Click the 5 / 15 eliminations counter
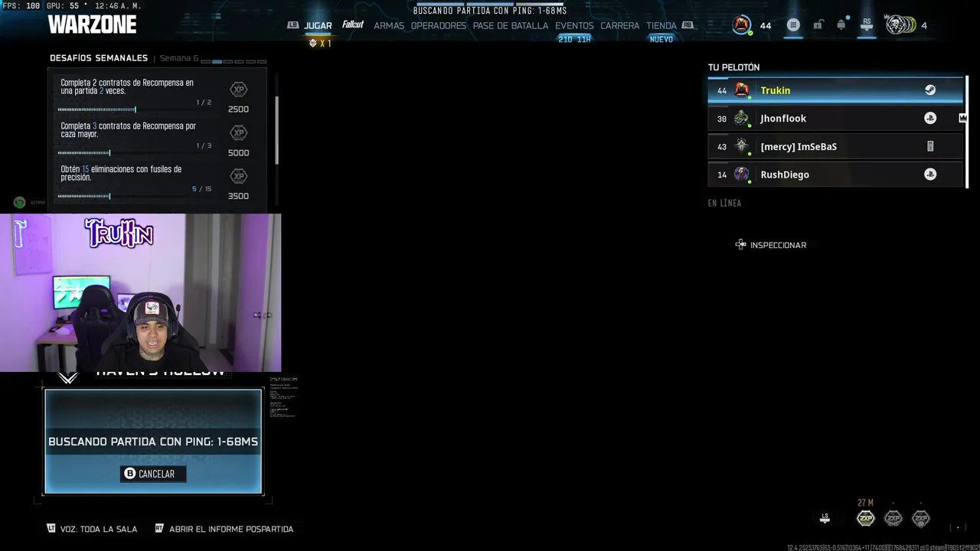 pos(202,189)
